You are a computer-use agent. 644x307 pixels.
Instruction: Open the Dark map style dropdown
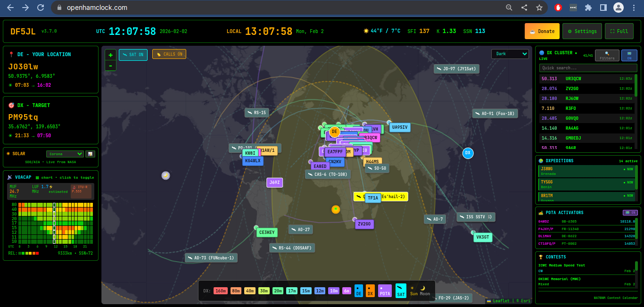pyautogui.click(x=510, y=54)
